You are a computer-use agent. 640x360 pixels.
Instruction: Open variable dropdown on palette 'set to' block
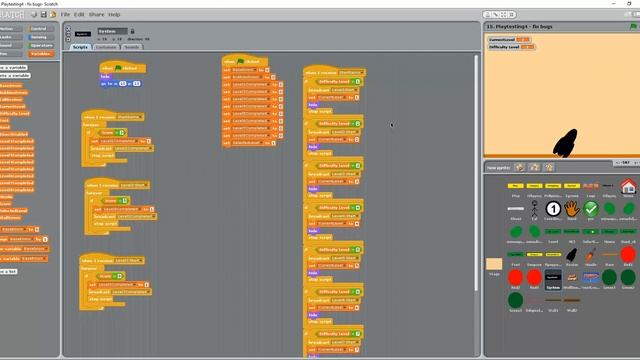[x=14, y=229]
